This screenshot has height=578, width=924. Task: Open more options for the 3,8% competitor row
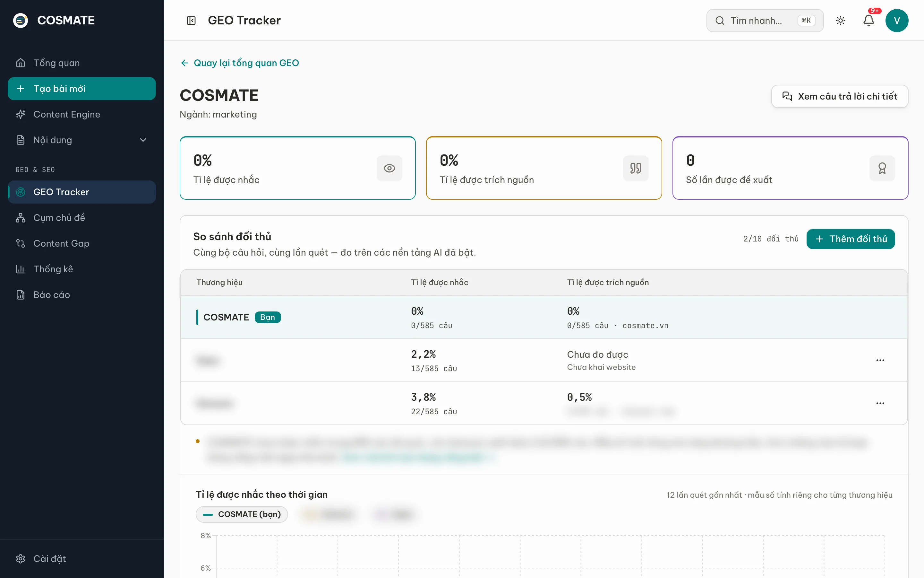pos(880,403)
